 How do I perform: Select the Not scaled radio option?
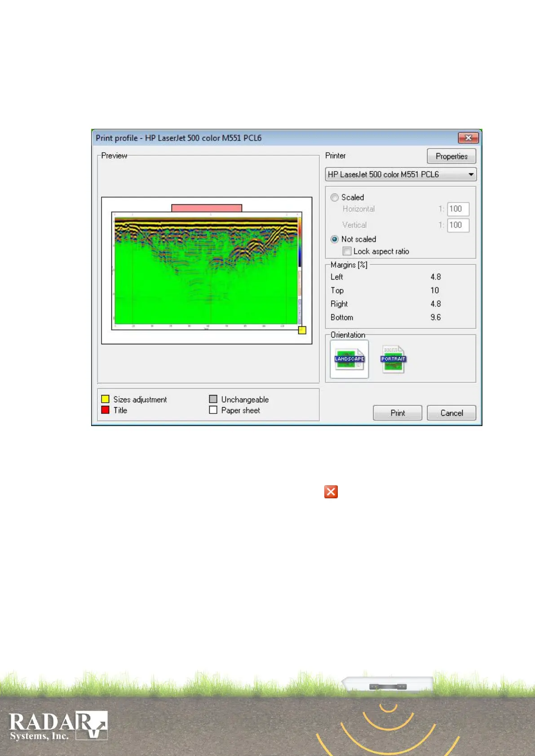point(335,239)
